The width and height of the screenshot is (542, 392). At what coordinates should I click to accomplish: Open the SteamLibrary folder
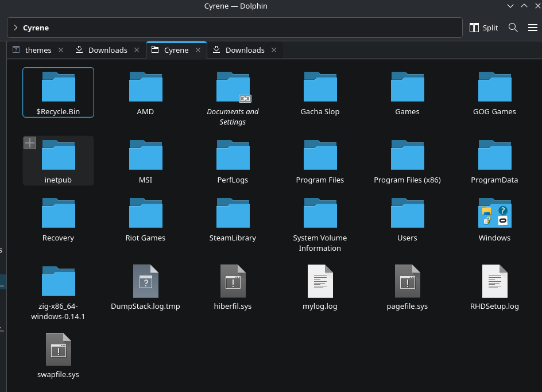coord(233,213)
